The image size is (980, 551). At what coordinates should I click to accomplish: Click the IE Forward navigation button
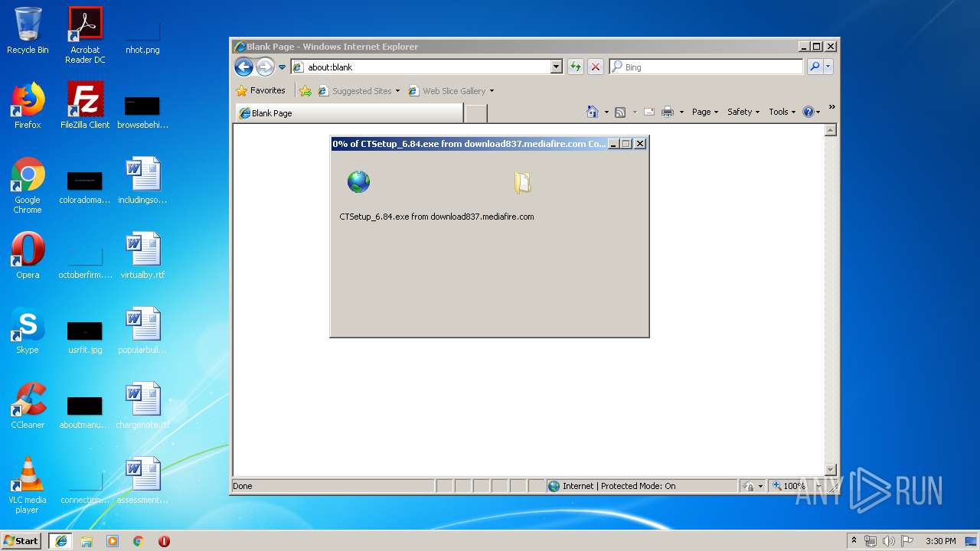pos(265,67)
